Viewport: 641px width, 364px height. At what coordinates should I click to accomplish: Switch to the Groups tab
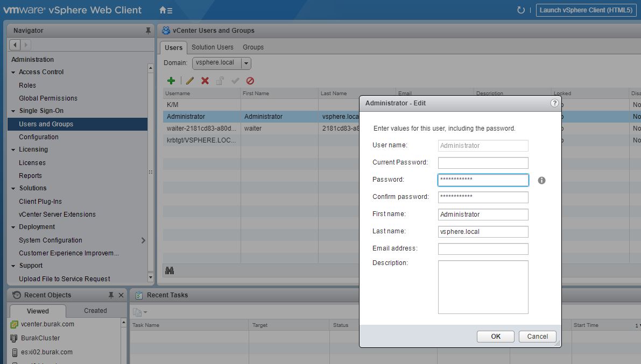click(253, 47)
